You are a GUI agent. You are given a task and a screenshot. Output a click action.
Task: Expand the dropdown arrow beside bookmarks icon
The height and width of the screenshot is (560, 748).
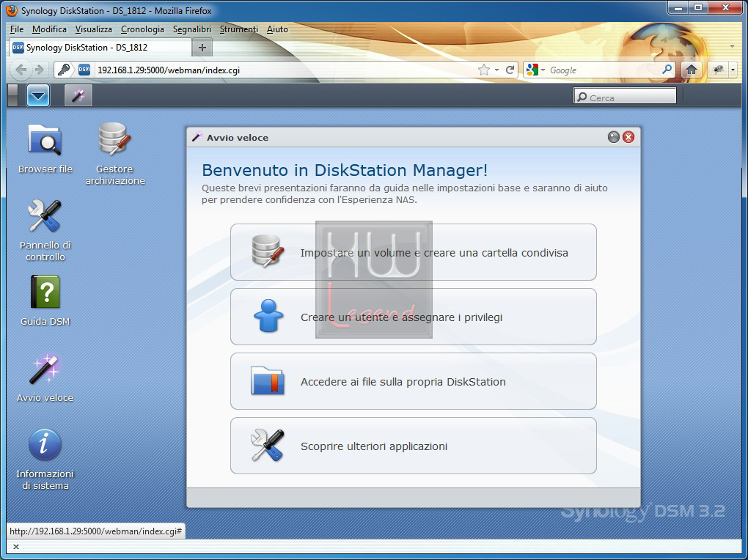pyautogui.click(x=733, y=70)
